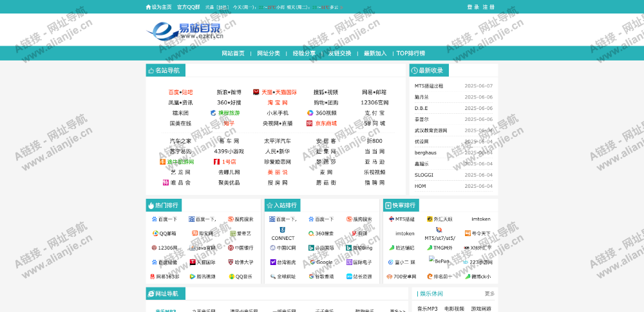
Task: Click the 排名前十 icon
Action: 430,277
